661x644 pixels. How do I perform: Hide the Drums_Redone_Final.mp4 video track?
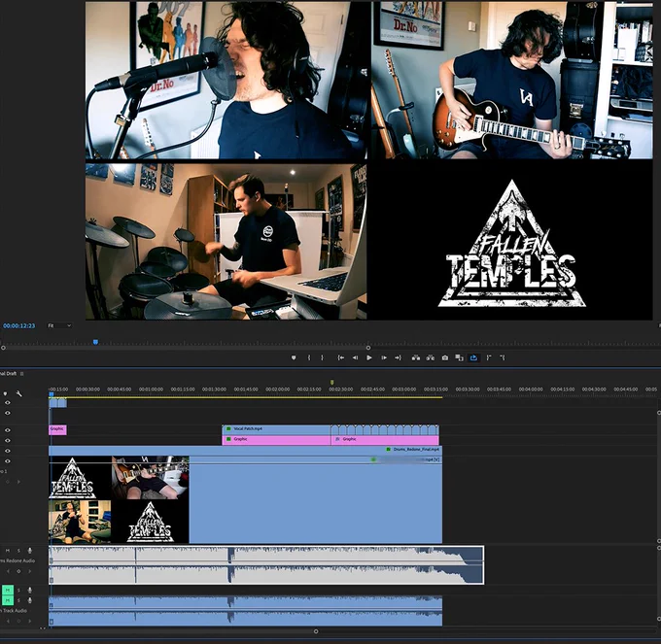point(8,451)
